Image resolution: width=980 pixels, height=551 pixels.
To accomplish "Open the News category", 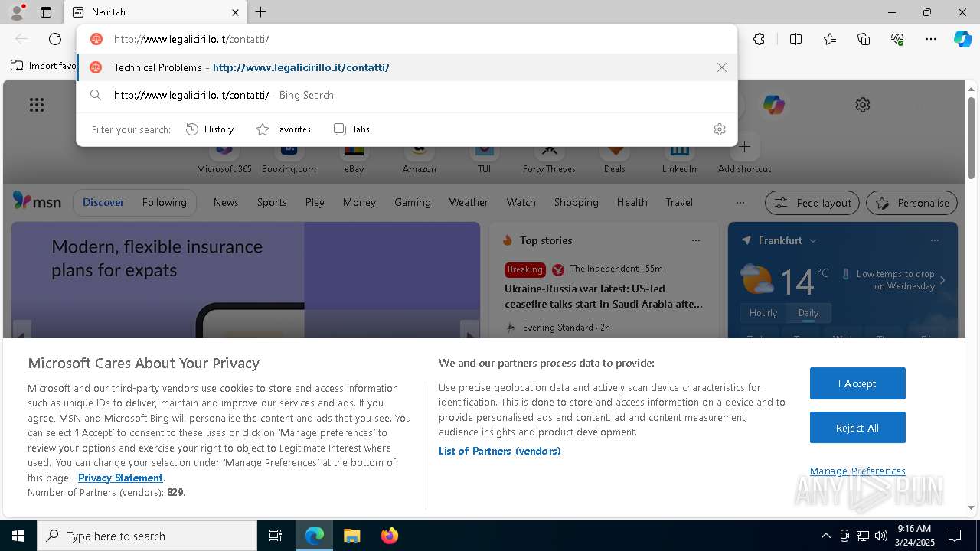I will [x=226, y=202].
